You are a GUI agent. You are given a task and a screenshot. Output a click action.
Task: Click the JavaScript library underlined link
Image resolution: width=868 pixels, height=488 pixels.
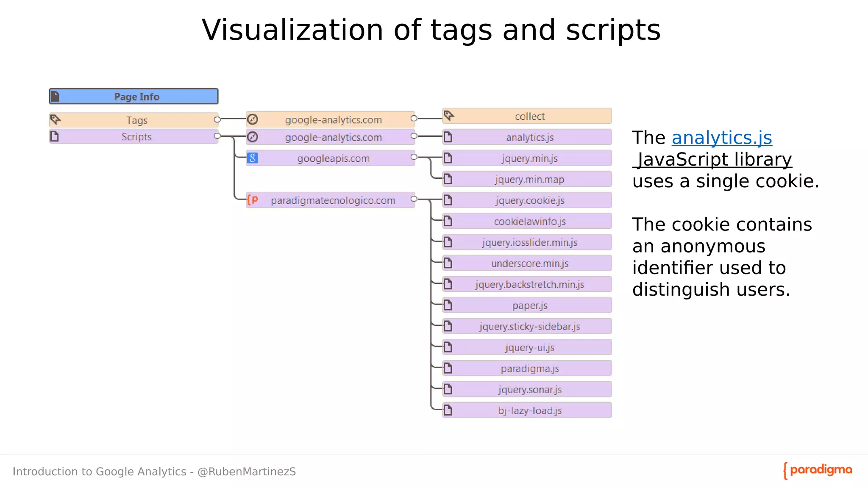(714, 160)
